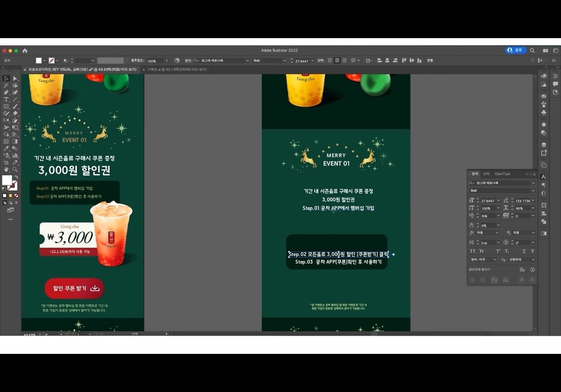This screenshot has height=392, width=561.
Task: Select the Rectangle tool
Action: [x=6, y=107]
